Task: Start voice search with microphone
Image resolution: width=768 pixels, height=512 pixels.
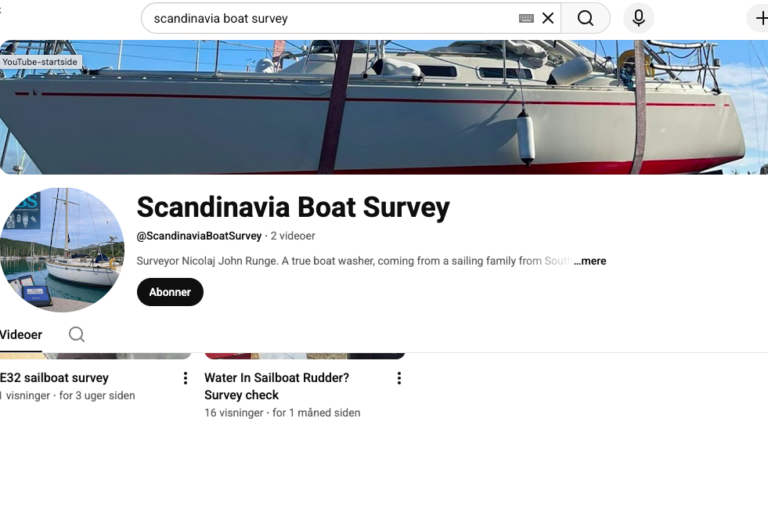Action: pyautogui.click(x=638, y=19)
